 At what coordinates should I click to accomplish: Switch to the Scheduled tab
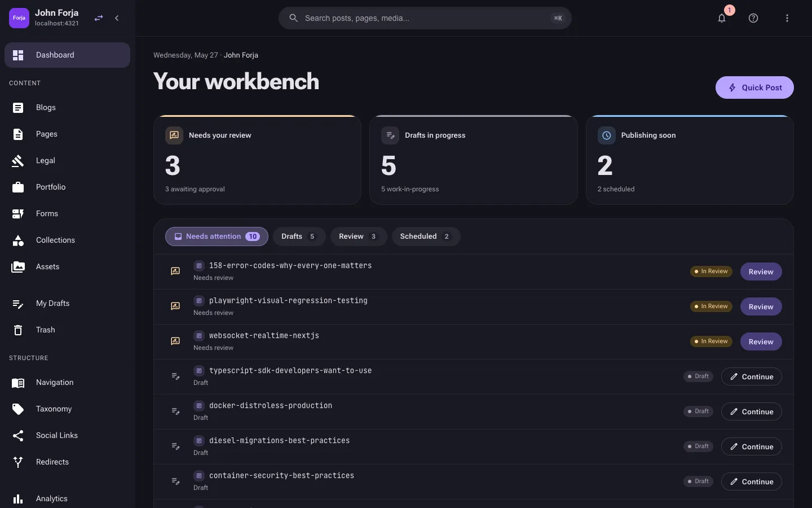426,237
